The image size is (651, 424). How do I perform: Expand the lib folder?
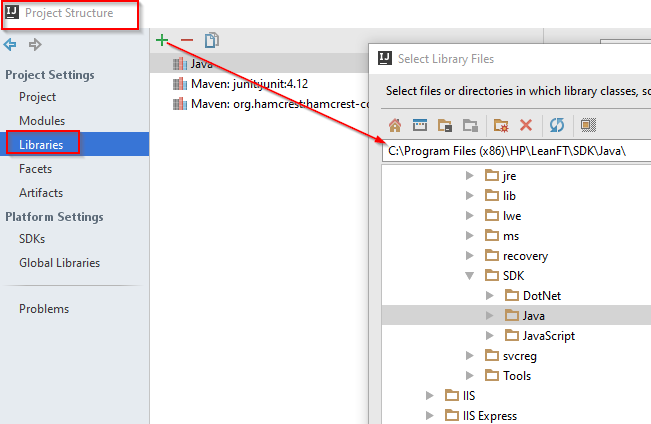(x=470, y=196)
